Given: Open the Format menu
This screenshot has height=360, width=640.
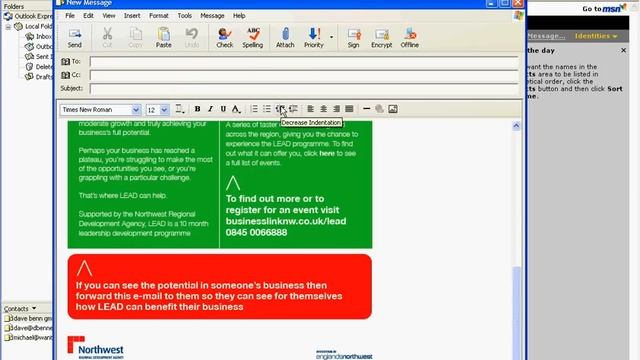Looking at the screenshot, I should 159,16.
